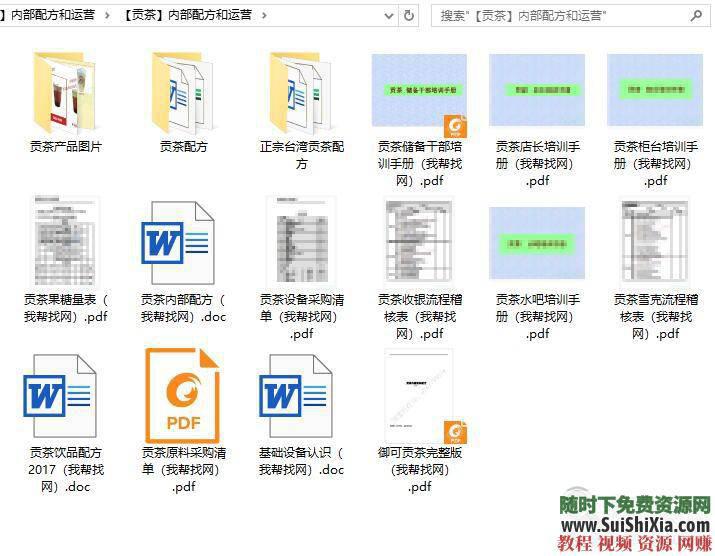Click the file name 贡茶储备干部培训手册（我帮找网）.pdf

(x=420, y=164)
